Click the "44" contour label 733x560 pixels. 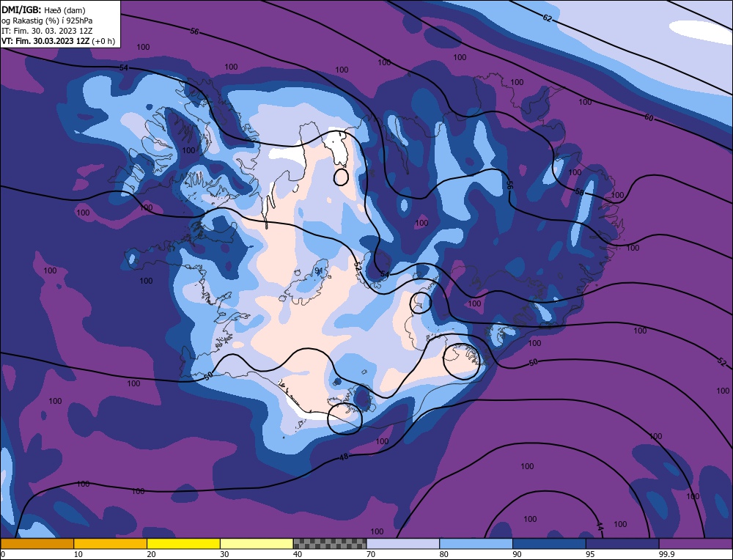pos(600,526)
